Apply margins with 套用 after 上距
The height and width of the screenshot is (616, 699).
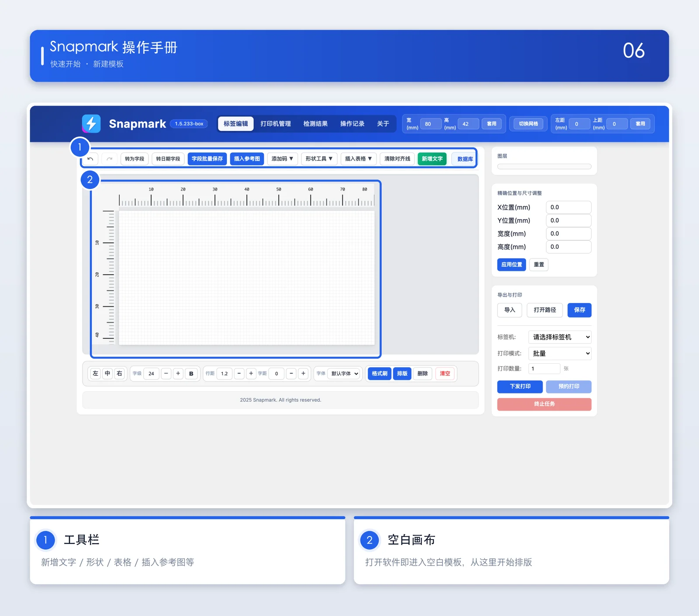[640, 124]
